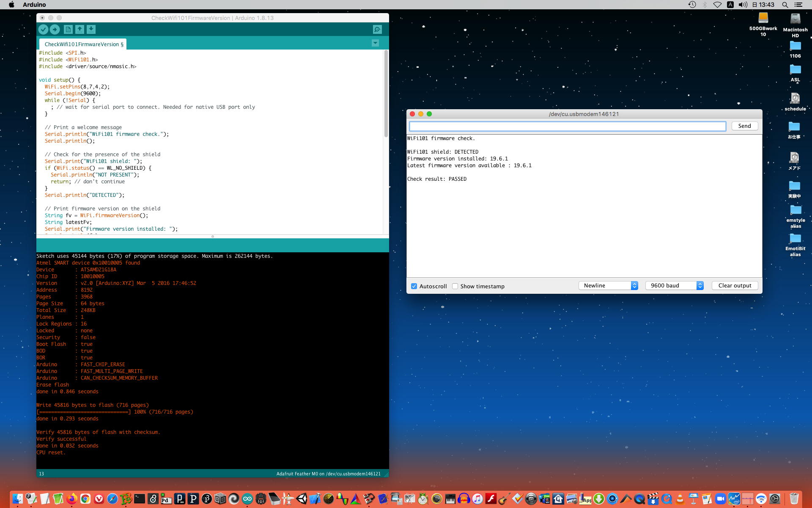Viewport: 812px width, 508px height.
Task: Focus the serial monitor input field
Action: (567, 126)
